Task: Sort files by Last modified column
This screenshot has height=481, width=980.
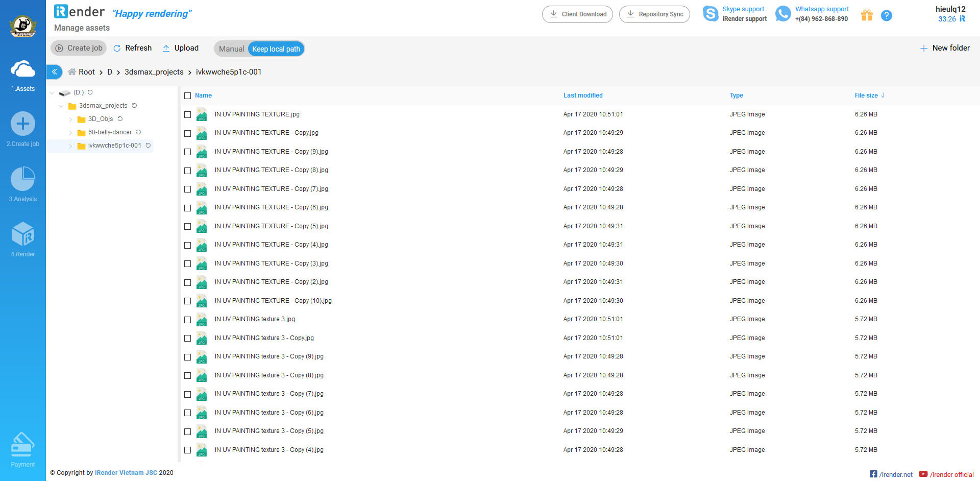Action: [x=582, y=95]
